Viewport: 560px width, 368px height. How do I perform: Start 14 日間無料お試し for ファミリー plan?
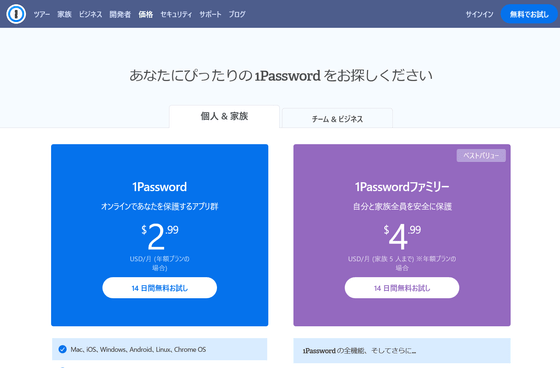point(402,288)
